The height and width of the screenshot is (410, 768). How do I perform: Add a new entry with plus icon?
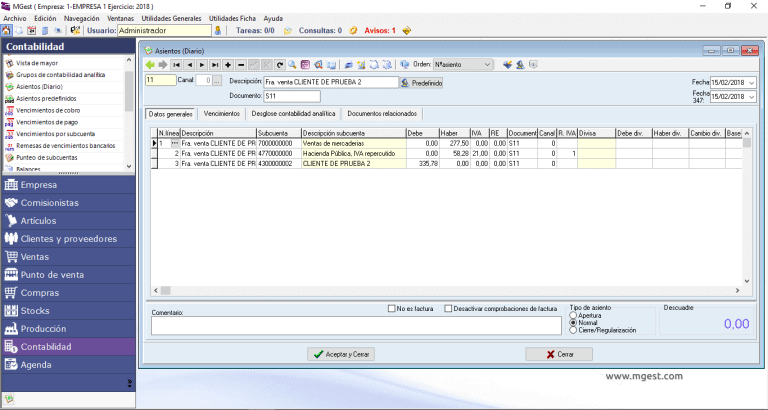click(x=228, y=65)
